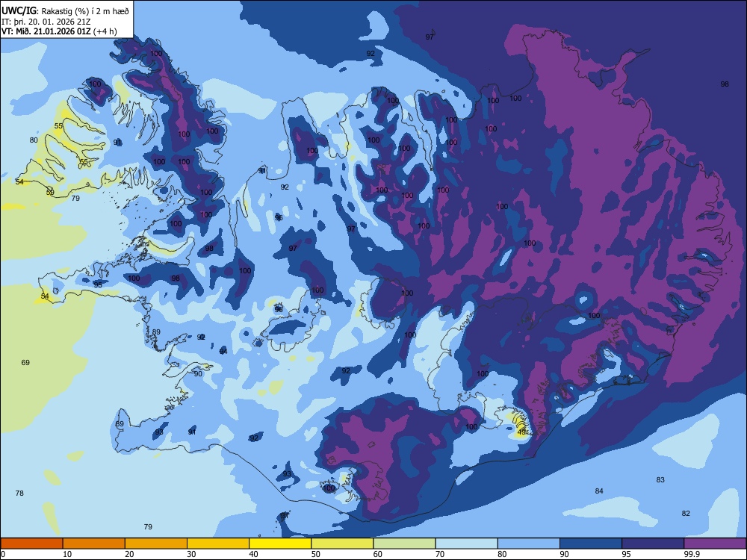Screen dimensions: 747x560
Task: Click the '84' value off the southeast coast
Action: [x=599, y=491]
